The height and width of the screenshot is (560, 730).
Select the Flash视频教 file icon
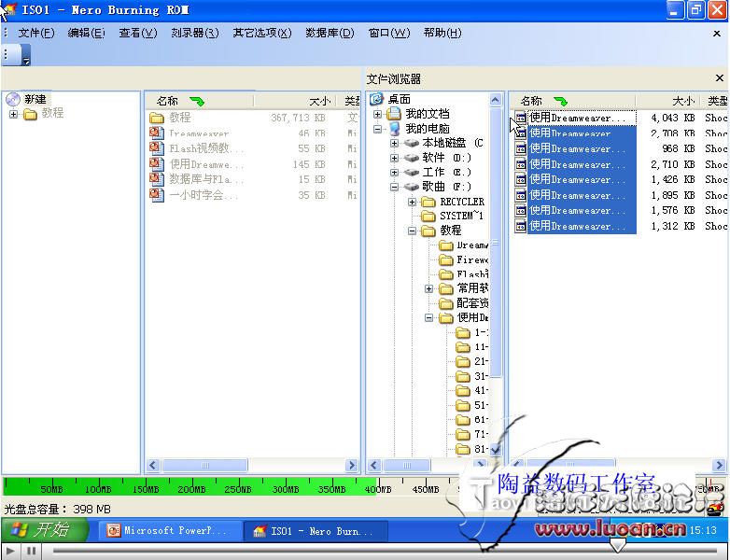tap(157, 148)
